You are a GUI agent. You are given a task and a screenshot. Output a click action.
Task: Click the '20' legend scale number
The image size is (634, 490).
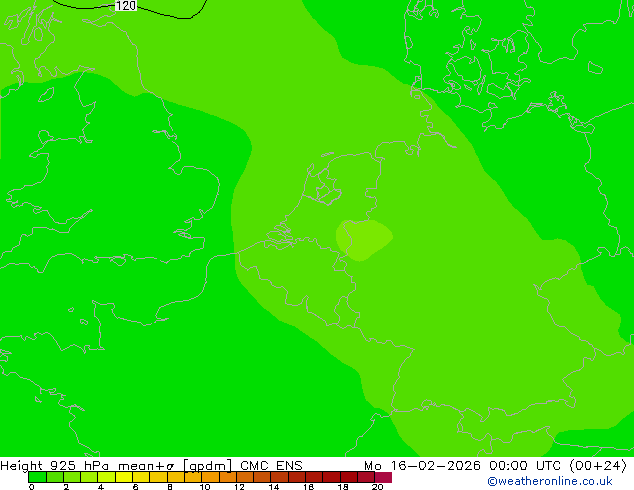click(x=378, y=487)
